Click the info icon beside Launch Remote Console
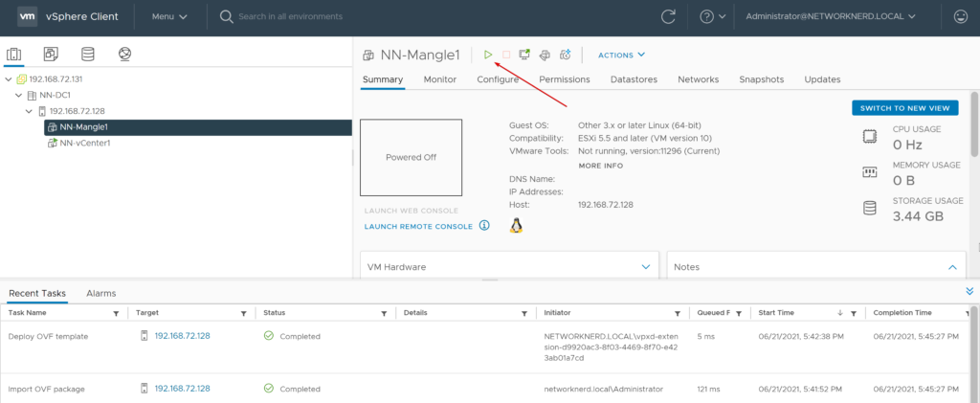980x403 pixels. [x=484, y=226]
